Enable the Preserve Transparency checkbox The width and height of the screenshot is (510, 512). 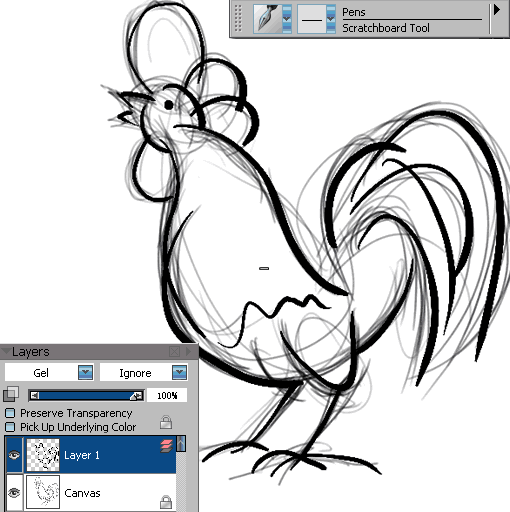(x=10, y=413)
